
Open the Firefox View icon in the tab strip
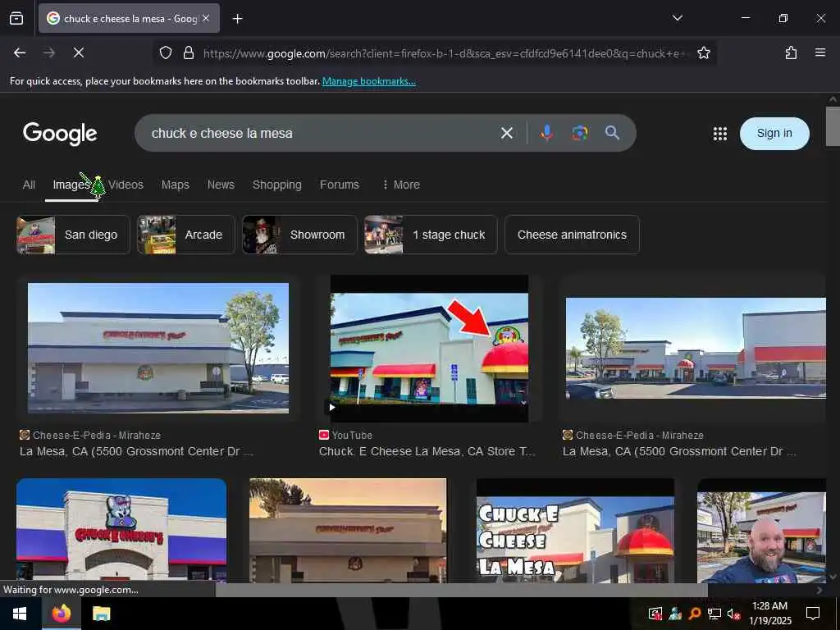click(x=16, y=19)
